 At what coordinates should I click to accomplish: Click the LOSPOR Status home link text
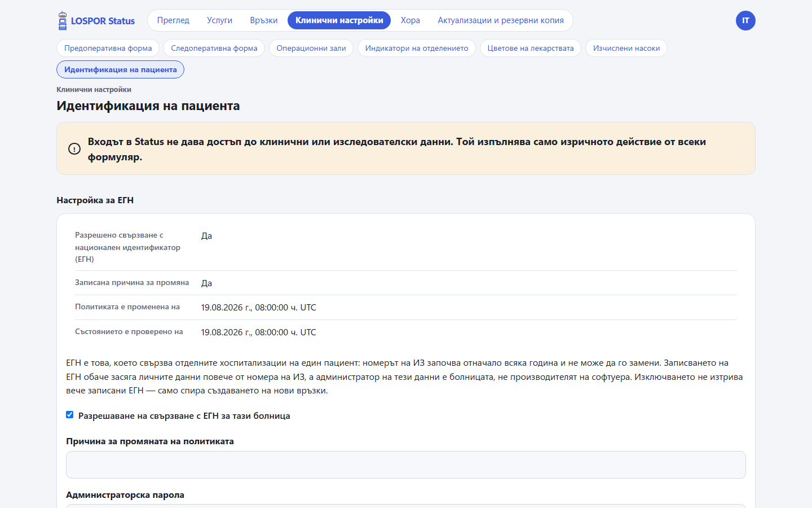pyautogui.click(x=103, y=21)
